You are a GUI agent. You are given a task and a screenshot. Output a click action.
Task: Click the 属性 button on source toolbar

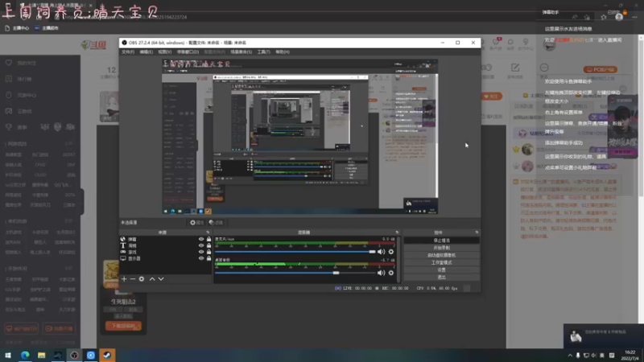197,223
